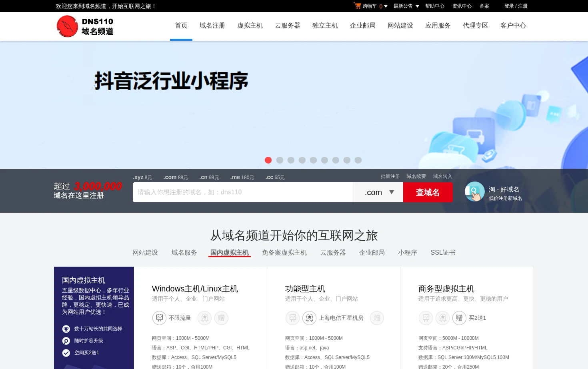
Task: Switch to 免备案虚拟主机 tab
Action: pyautogui.click(x=284, y=253)
